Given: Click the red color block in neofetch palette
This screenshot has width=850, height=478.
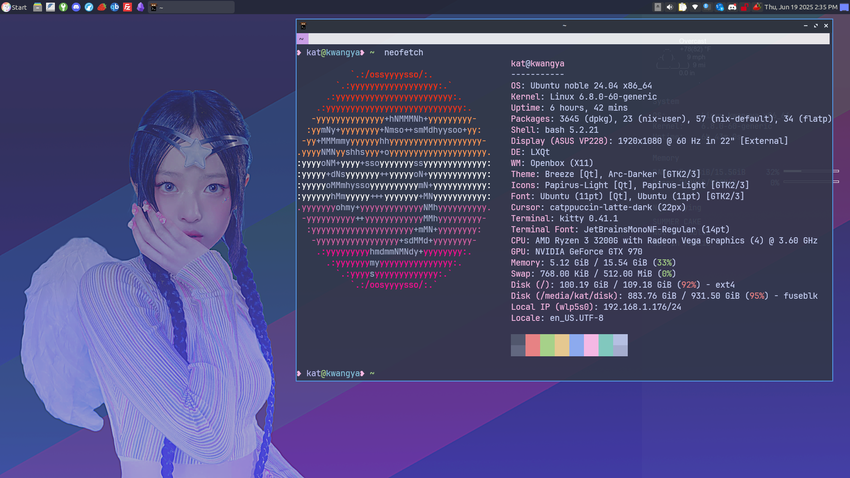Looking at the screenshot, I should pyautogui.click(x=532, y=345).
